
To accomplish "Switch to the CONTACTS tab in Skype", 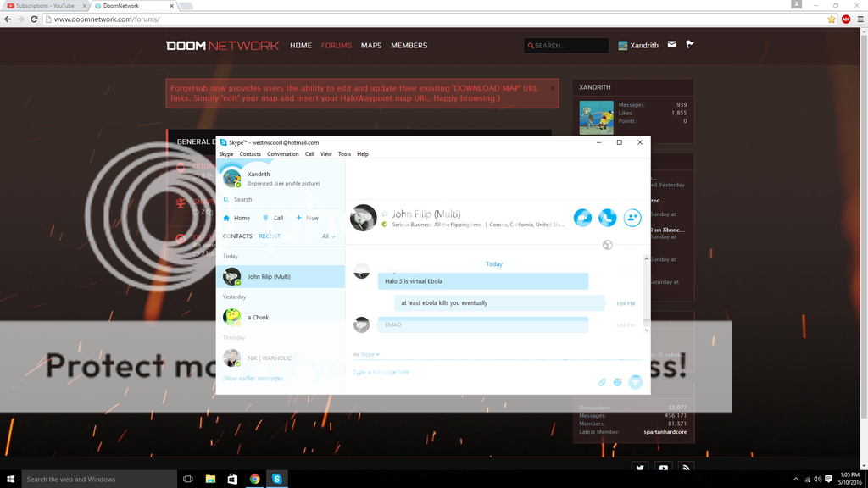I will point(237,236).
